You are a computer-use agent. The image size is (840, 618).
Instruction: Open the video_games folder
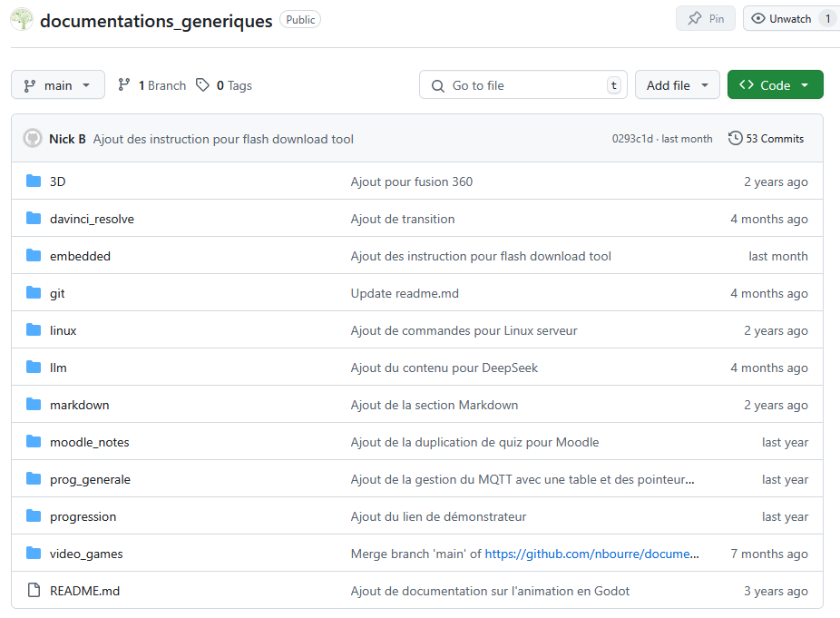point(86,554)
